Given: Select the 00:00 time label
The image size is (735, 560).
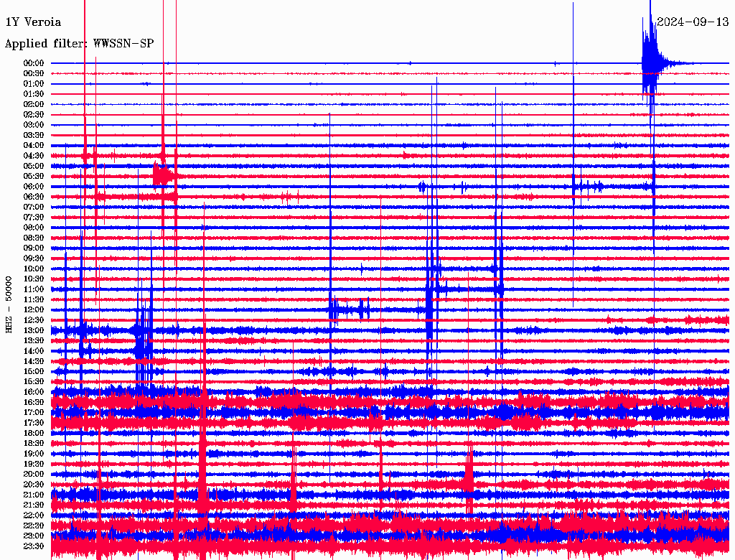Looking at the screenshot, I should (34, 63).
